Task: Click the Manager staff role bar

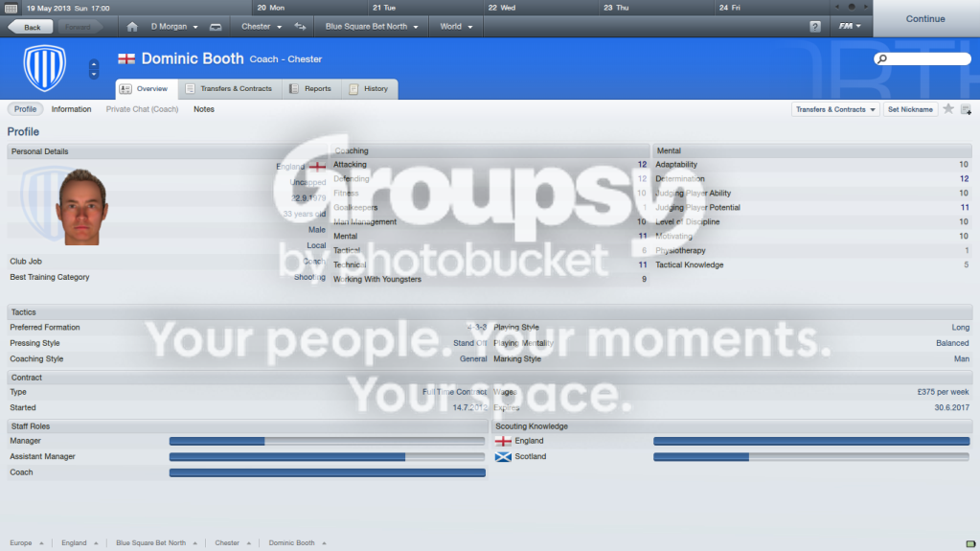Action: pyautogui.click(x=327, y=441)
